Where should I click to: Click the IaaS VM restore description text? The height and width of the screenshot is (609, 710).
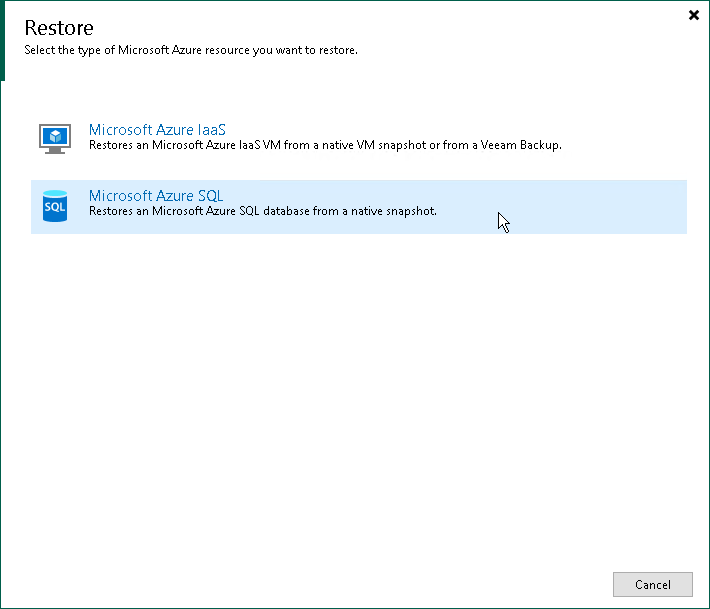click(325, 145)
